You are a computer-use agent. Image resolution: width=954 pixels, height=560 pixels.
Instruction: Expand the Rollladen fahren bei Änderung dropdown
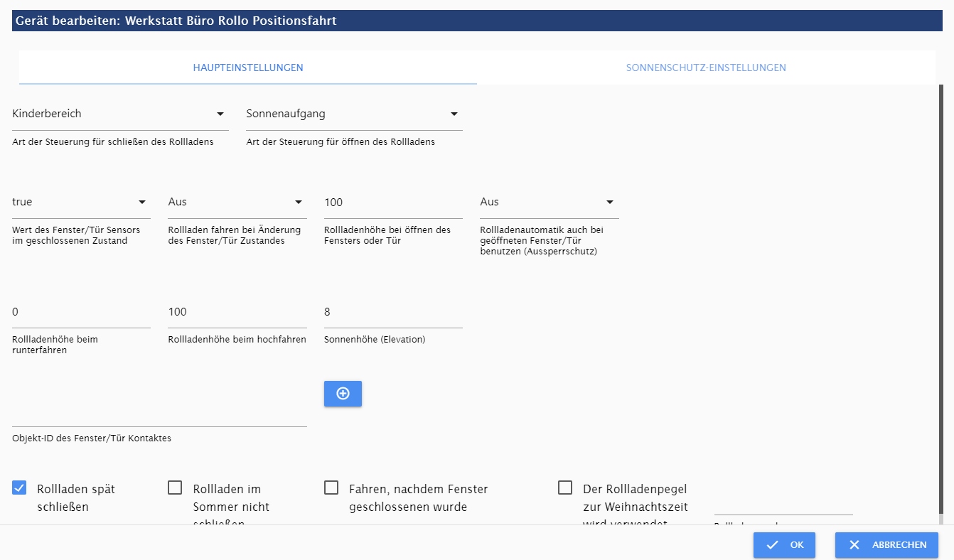pos(237,203)
